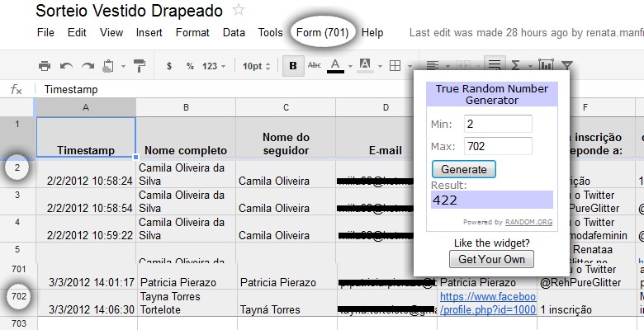Click the Sigma functions icon
644x330 pixels.
(x=515, y=66)
